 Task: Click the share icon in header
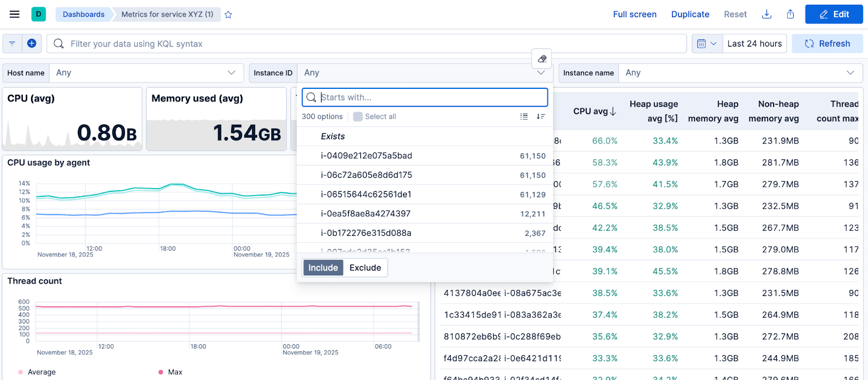tap(790, 14)
